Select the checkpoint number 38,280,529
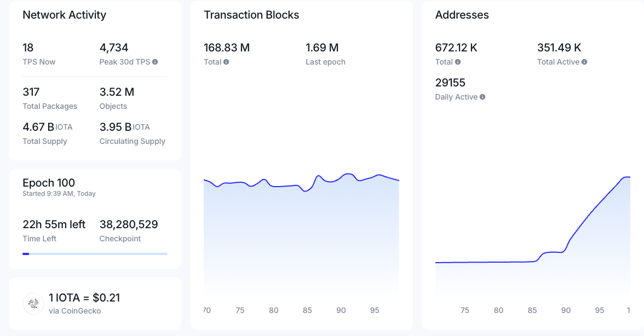644x336 pixels. tap(129, 224)
